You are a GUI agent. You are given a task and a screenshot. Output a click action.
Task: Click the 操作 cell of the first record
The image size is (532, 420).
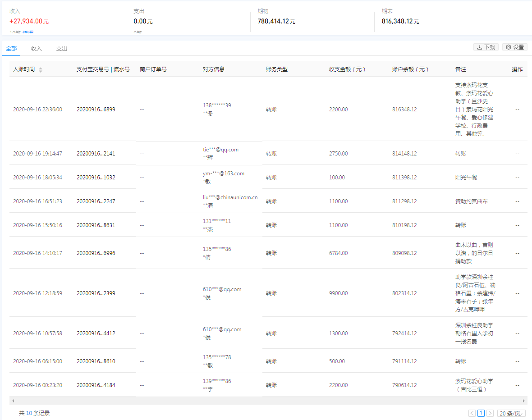[x=517, y=110]
